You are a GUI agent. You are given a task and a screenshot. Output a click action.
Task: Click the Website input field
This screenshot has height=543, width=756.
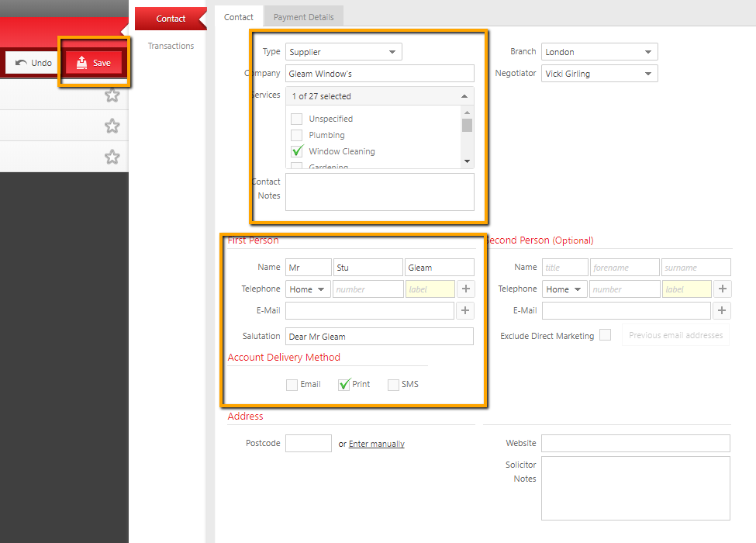click(636, 443)
